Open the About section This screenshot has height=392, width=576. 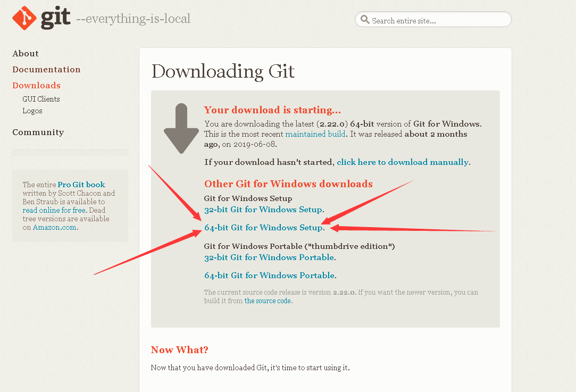click(26, 54)
